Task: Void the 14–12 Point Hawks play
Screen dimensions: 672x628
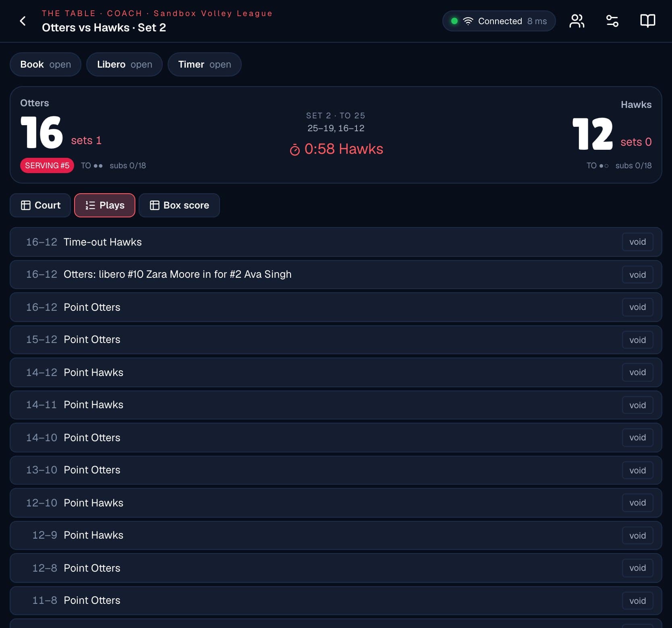Action: (637, 372)
